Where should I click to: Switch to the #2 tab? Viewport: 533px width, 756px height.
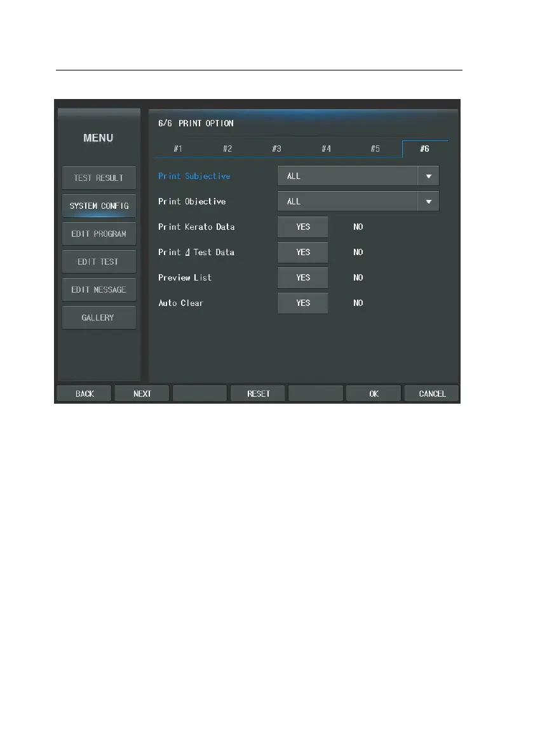coord(227,149)
